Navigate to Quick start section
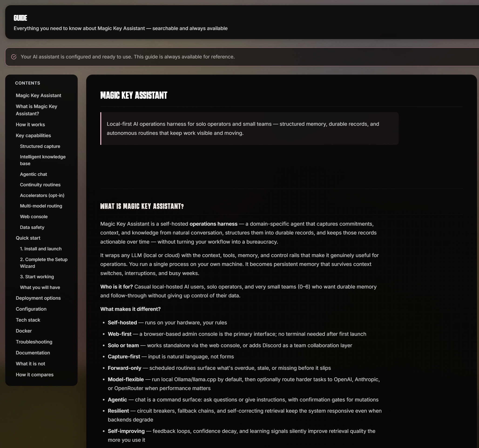 coord(28,238)
